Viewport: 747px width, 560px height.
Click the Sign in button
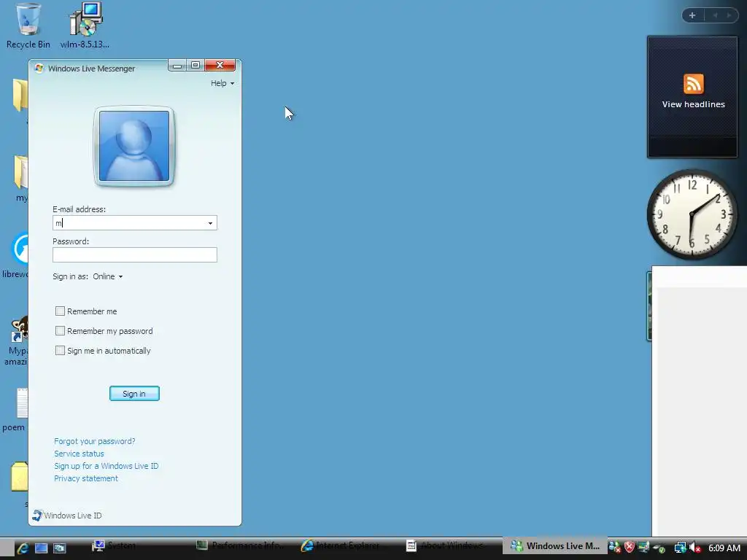(x=134, y=393)
